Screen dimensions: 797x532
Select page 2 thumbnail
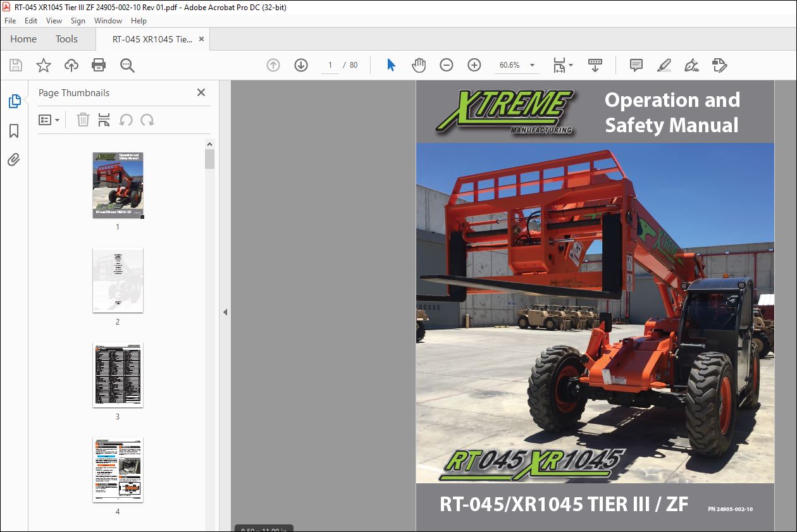tap(118, 280)
